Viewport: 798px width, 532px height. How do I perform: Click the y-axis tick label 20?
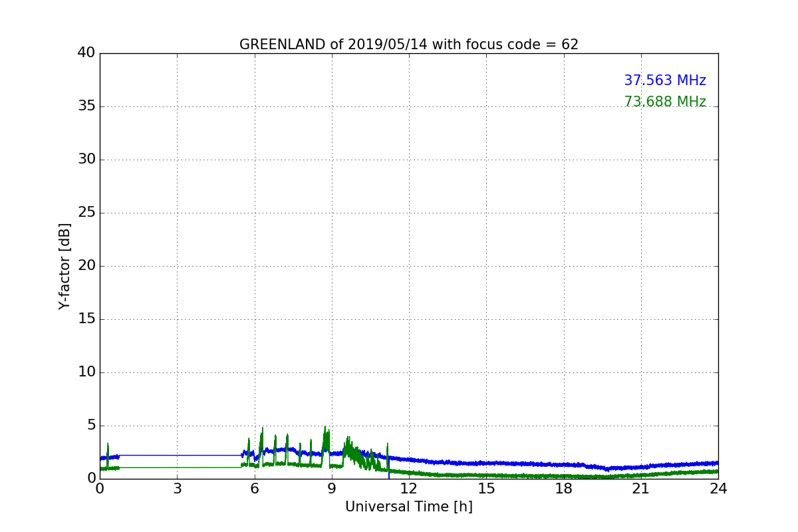click(86, 266)
